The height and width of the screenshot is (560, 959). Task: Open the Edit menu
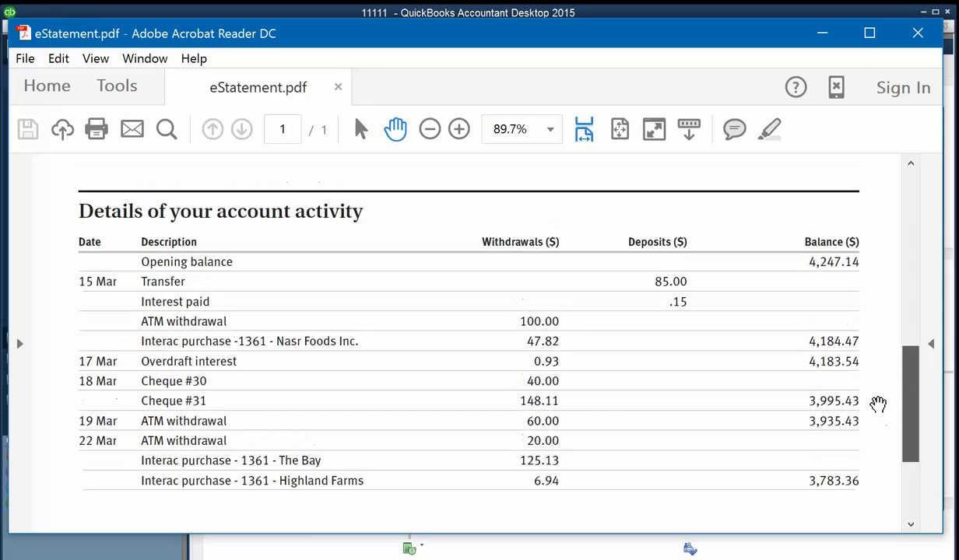tap(58, 58)
